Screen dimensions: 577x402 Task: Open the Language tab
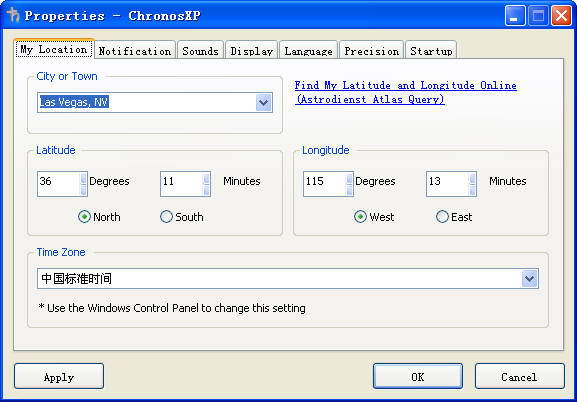[x=308, y=50]
